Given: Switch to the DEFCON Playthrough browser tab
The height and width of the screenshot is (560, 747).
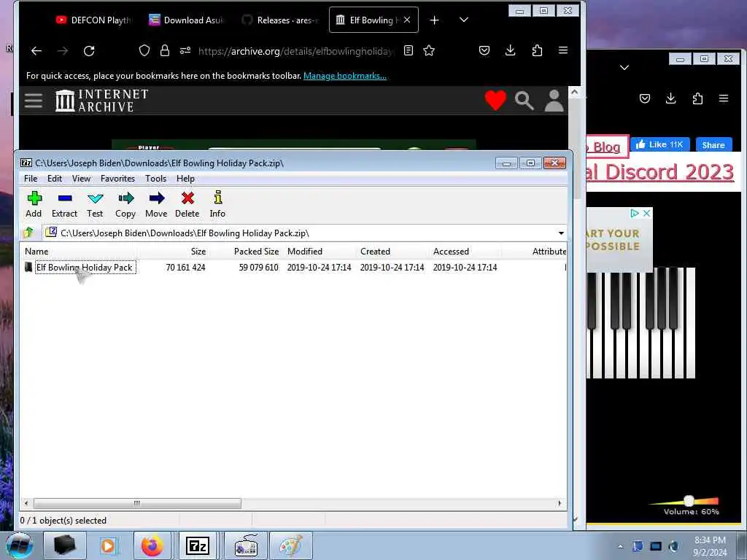Looking at the screenshot, I should (93, 20).
